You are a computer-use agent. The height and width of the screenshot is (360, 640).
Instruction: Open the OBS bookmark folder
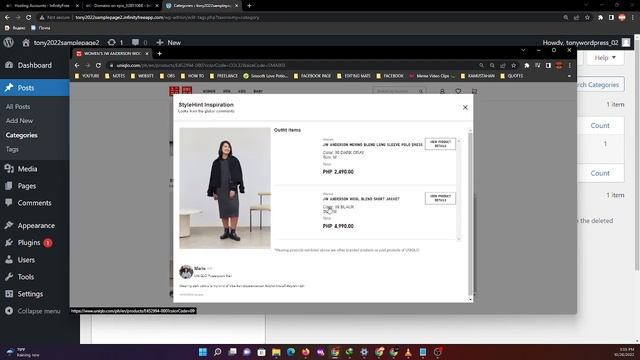[x=167, y=76]
